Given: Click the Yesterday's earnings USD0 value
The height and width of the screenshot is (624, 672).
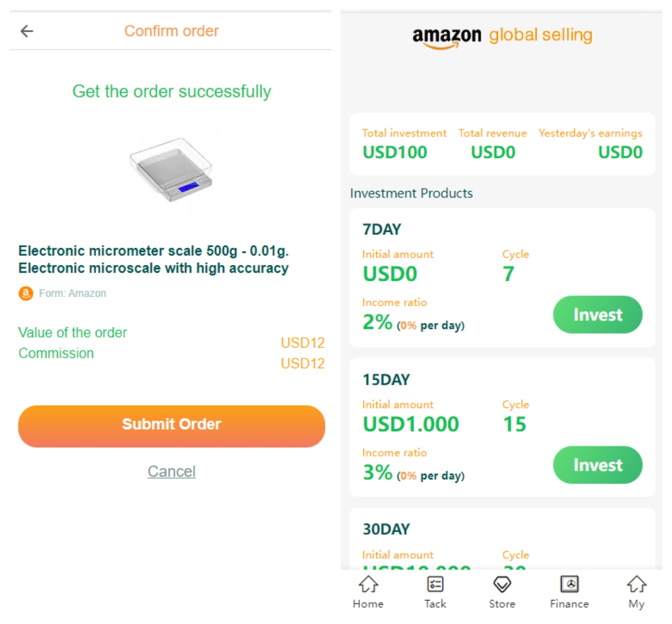Looking at the screenshot, I should point(620,152).
